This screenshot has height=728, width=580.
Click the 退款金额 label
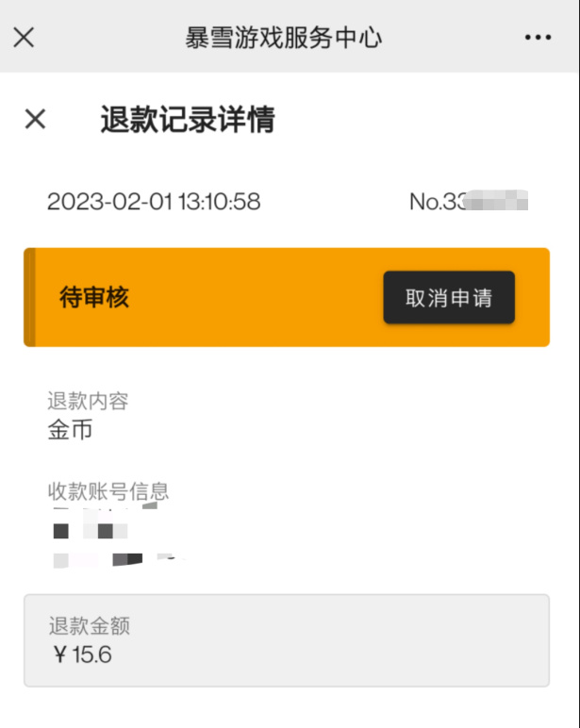point(90,626)
